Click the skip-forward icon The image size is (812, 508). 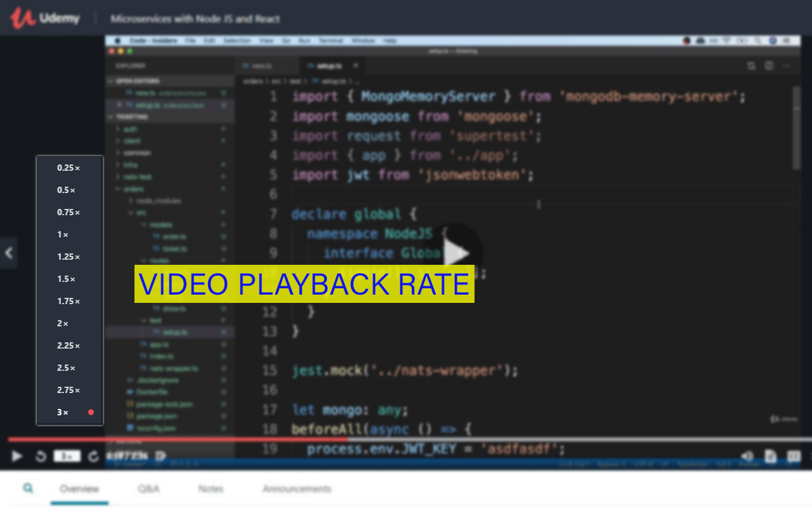point(93,456)
